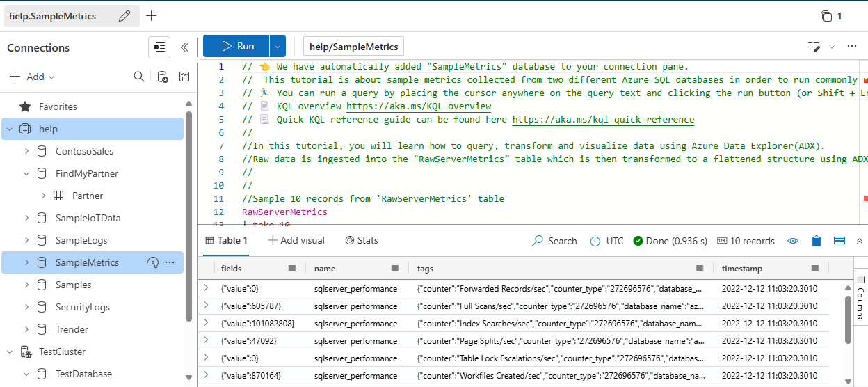Rename the help.SampleMetrics tab via pencil icon
868x387 pixels.
coord(124,16)
